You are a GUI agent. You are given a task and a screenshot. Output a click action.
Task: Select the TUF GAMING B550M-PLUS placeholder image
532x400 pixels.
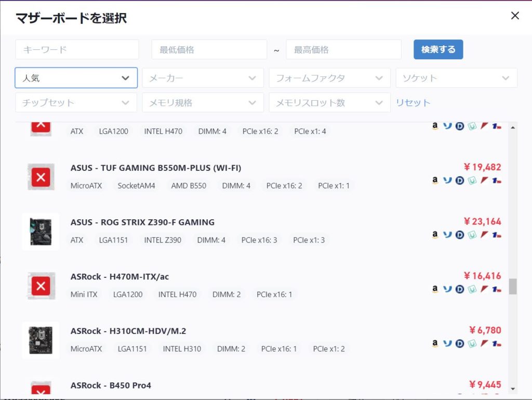pos(41,177)
